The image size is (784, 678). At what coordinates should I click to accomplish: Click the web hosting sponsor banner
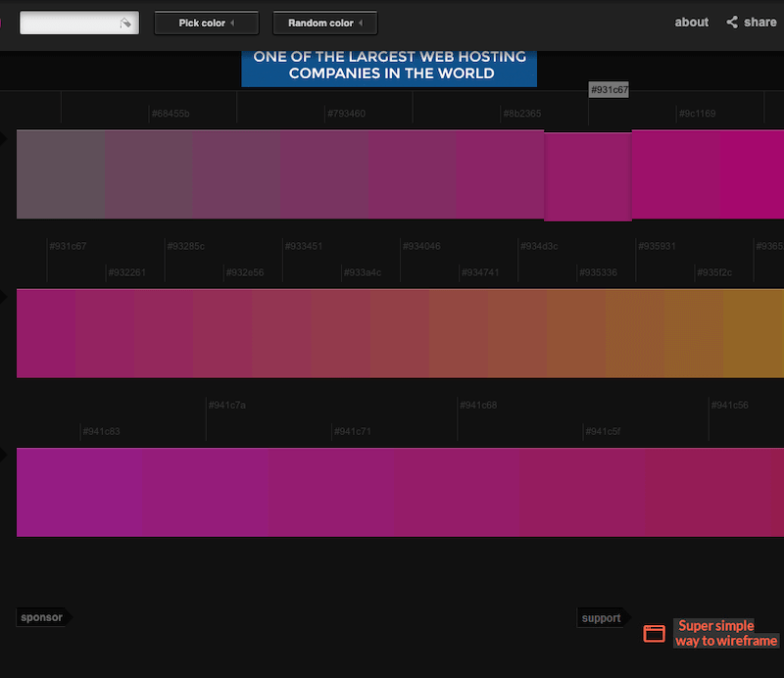coord(389,65)
